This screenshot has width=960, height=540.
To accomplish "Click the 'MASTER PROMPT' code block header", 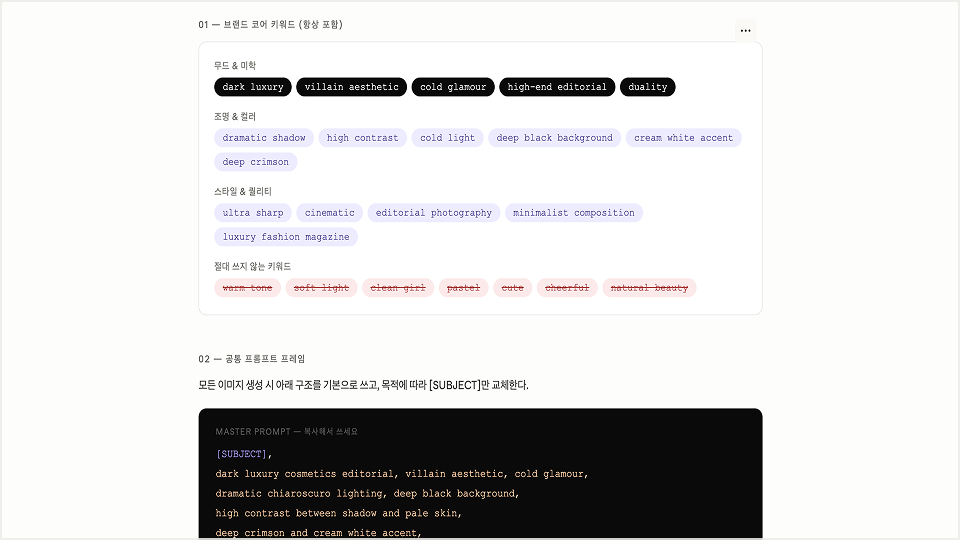I will click(287, 432).
